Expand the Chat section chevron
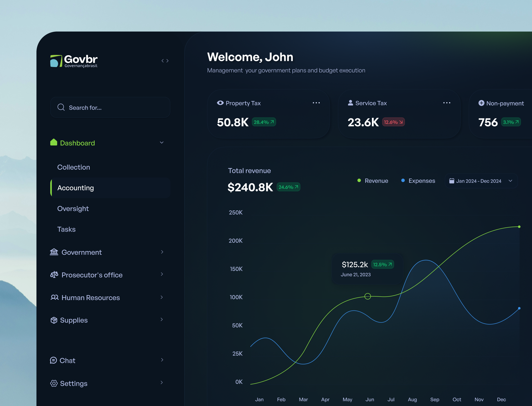This screenshot has height=406, width=532. click(162, 360)
